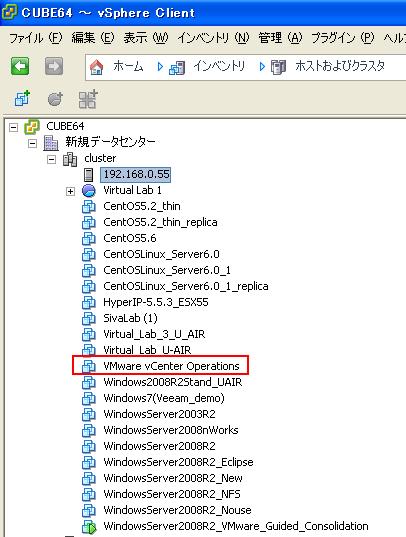
Task: Collapse the CUBE64 root node
Action: (13, 127)
